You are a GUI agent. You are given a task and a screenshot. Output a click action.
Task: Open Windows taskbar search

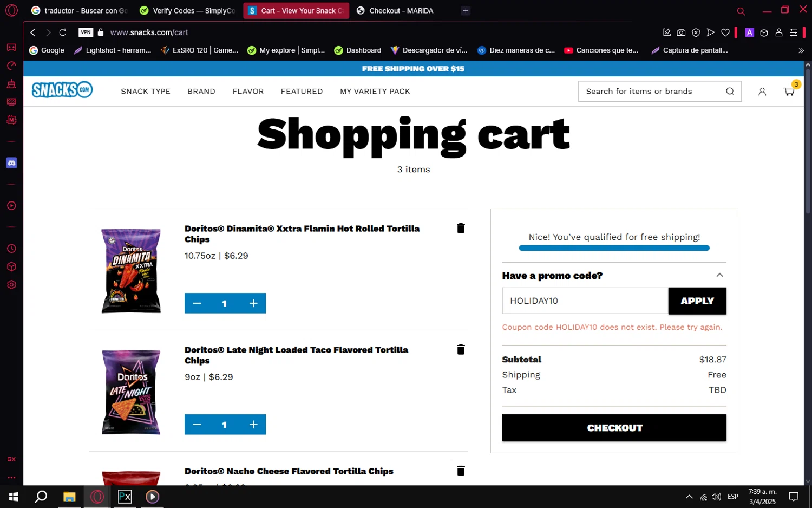41,497
